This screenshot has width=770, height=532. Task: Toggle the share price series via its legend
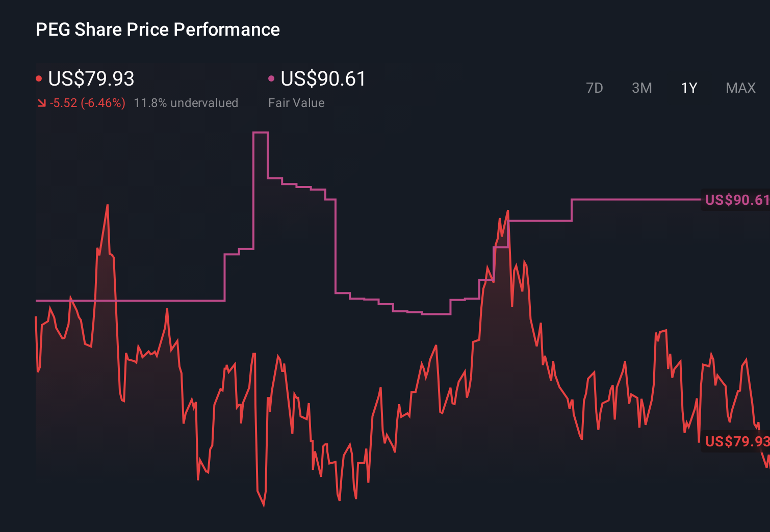pyautogui.click(x=90, y=79)
